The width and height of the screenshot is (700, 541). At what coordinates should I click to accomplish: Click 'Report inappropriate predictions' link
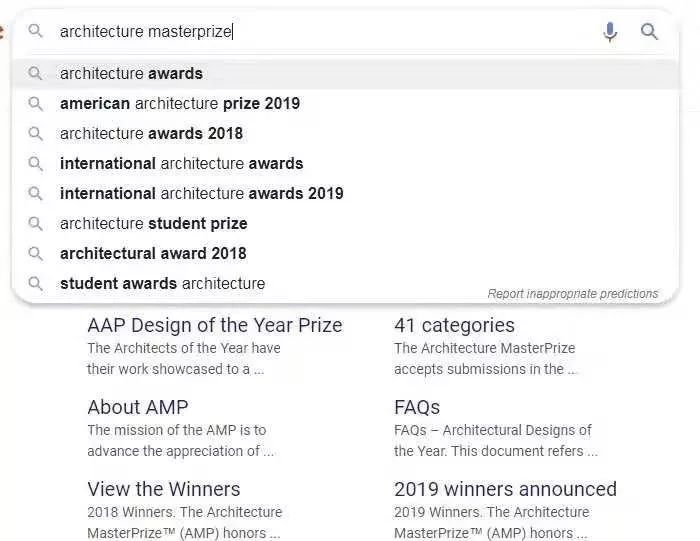pos(573,294)
